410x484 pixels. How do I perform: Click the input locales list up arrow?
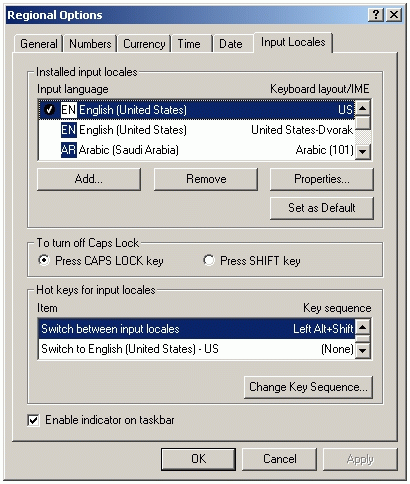tap(363, 108)
